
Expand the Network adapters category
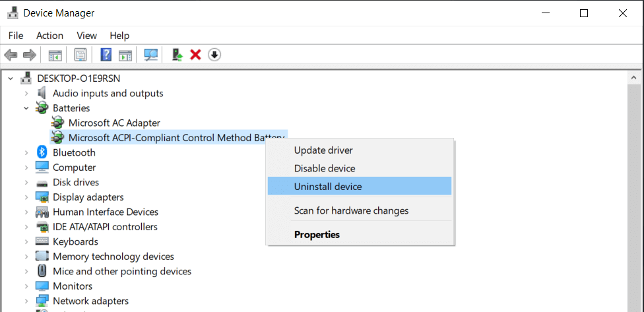[26, 301]
